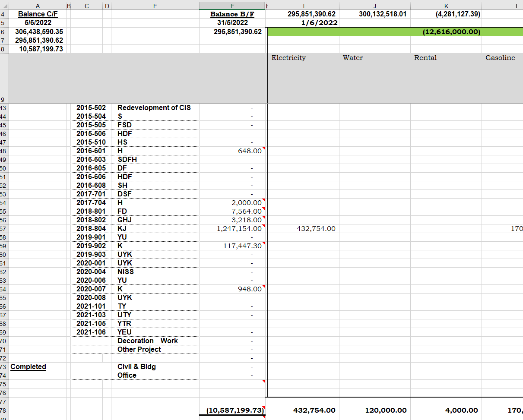Click the green highlighted cell showing (12,616,000.00)
This screenshot has width=523, height=420.
coord(395,32)
